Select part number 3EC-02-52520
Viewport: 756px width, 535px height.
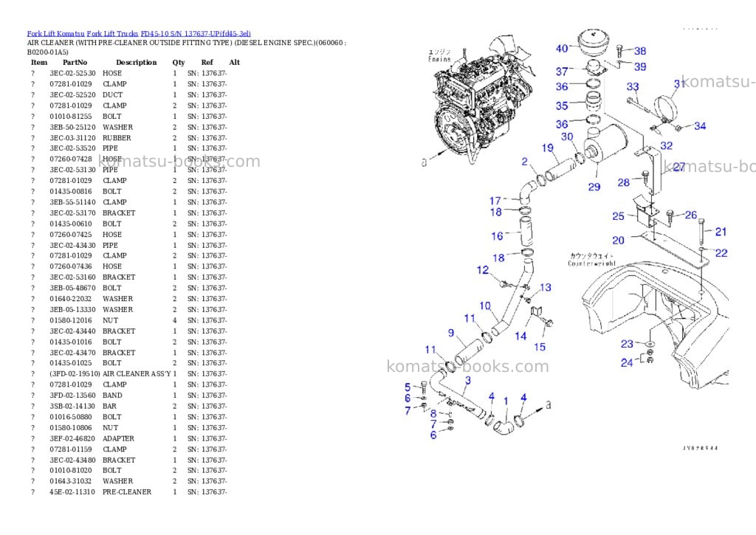coord(72,95)
